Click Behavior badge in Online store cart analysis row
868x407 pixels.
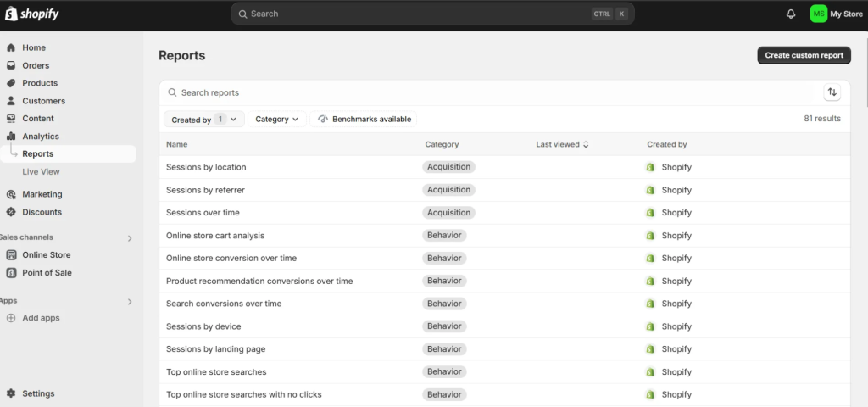tap(444, 236)
